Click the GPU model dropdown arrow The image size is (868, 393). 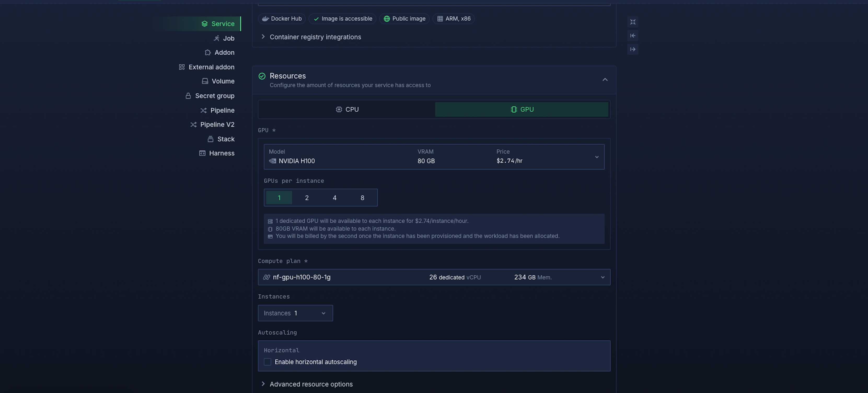coord(597,157)
